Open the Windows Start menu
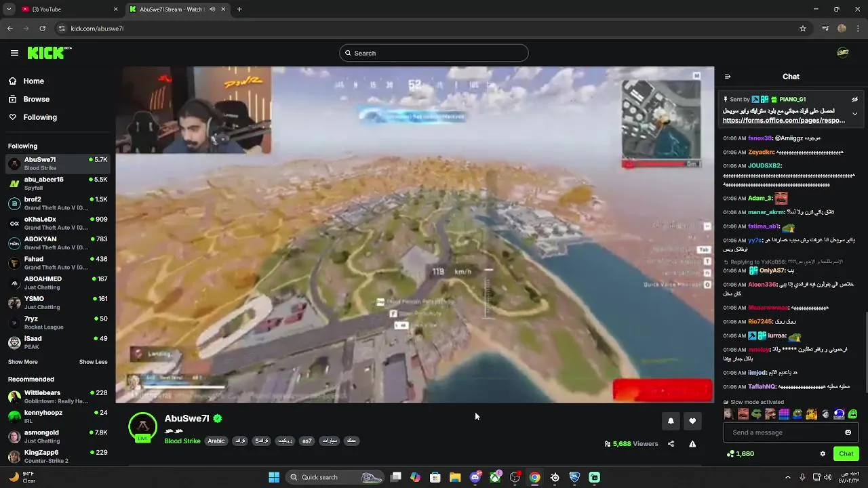Screen dimensions: 868x488 click(x=274, y=477)
